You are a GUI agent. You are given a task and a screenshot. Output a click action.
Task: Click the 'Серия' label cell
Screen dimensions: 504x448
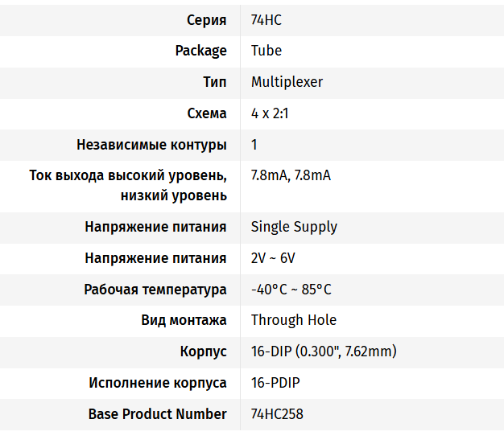tap(206, 19)
